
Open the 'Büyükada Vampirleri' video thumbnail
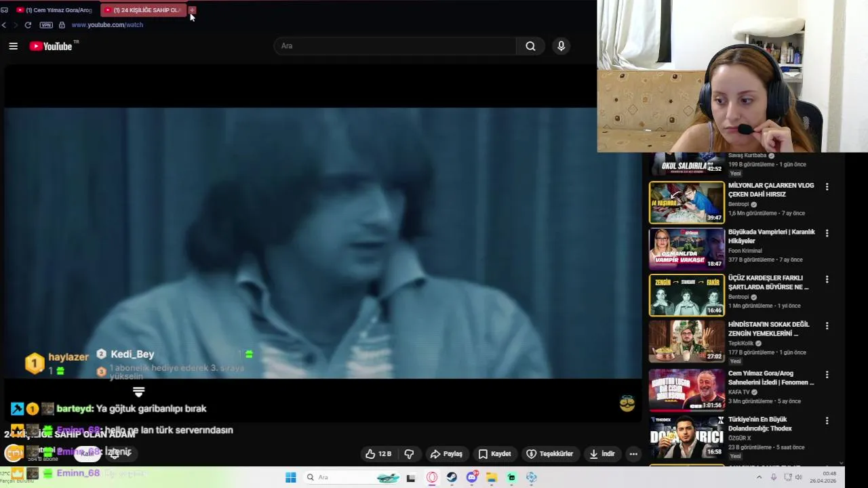687,249
